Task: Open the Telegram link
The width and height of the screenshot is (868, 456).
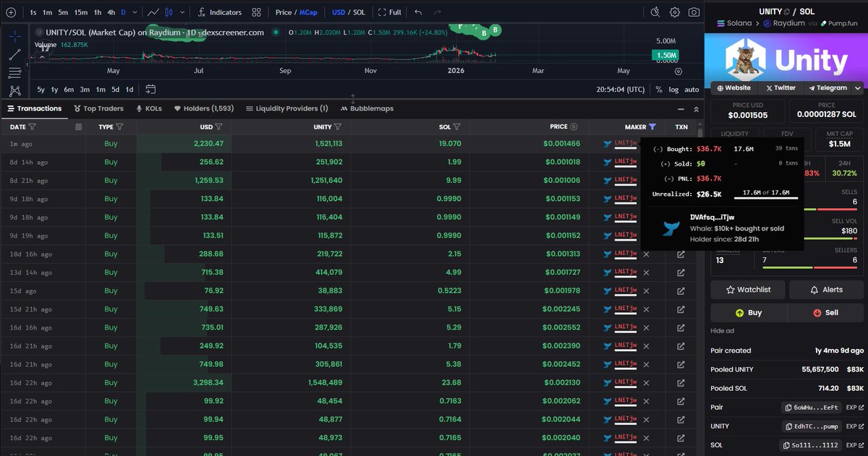Action: click(x=827, y=88)
